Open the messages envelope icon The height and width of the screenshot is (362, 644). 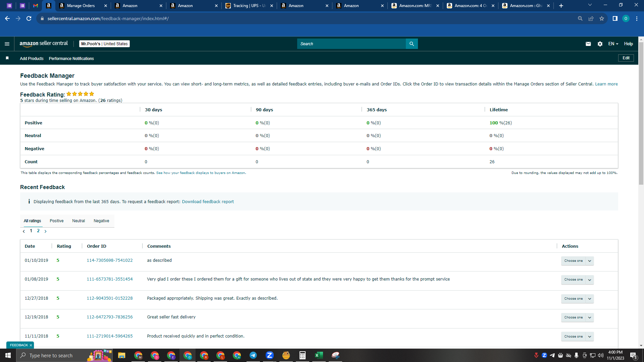click(588, 44)
